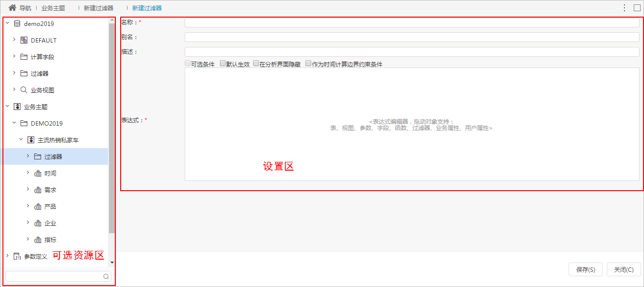Click the 保存(S) button
Viewport: 644px width, 287px height.
[x=585, y=269]
